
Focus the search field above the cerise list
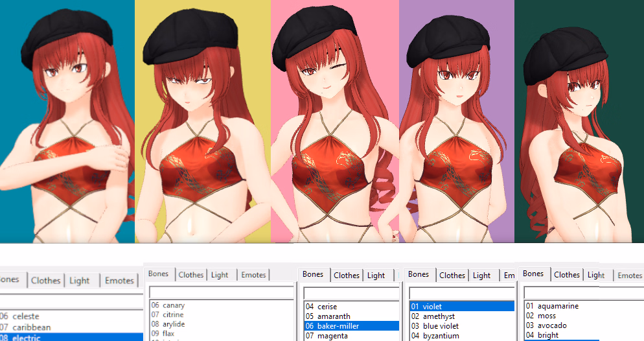click(352, 293)
